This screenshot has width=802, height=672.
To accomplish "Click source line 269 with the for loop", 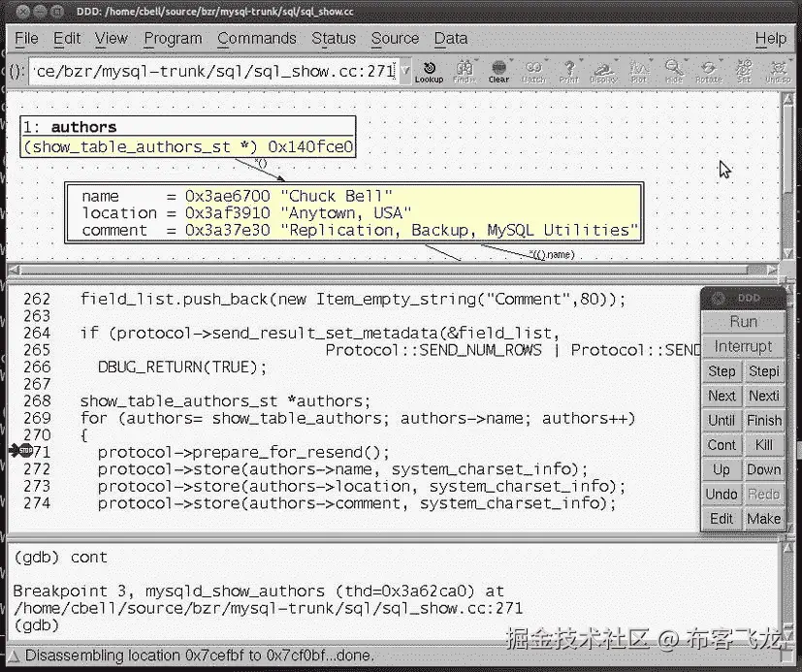I will click(x=358, y=418).
